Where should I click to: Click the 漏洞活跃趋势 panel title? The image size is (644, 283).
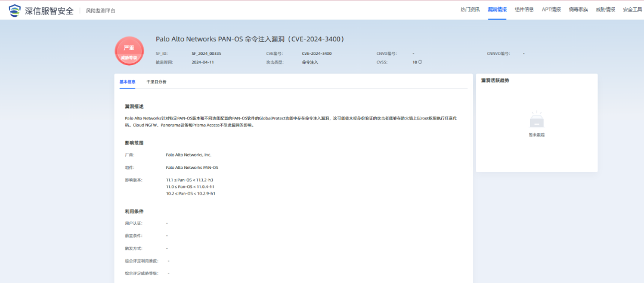[x=496, y=81]
